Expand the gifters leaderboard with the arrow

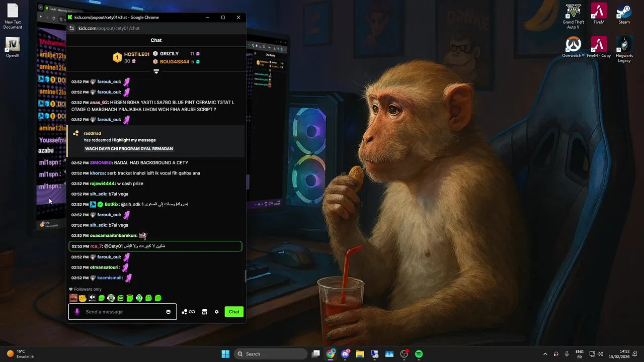click(x=156, y=71)
